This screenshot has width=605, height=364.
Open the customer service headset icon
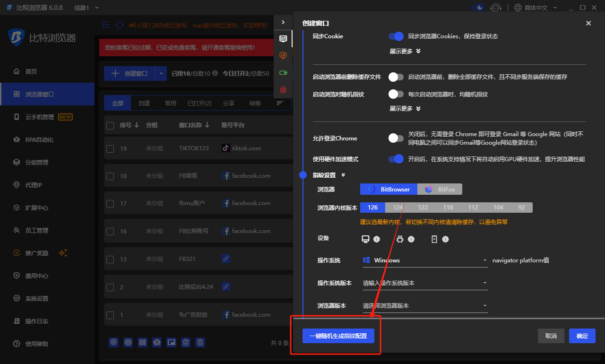495,8
